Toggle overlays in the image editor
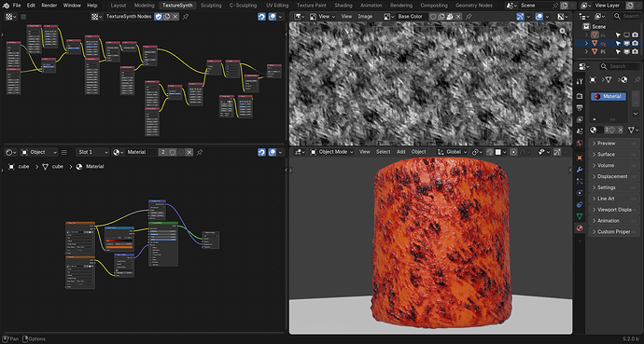The height and width of the screenshot is (344, 644). tap(539, 17)
